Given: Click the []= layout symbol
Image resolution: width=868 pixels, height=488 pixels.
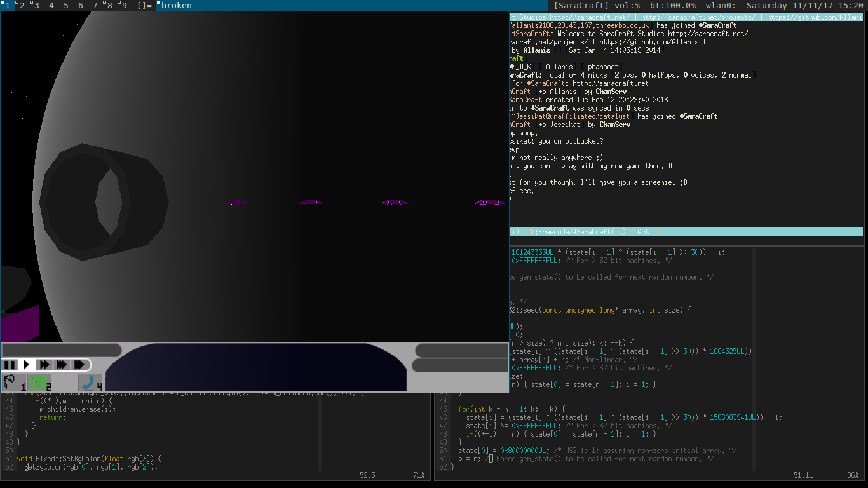Looking at the screenshot, I should tap(144, 6).
